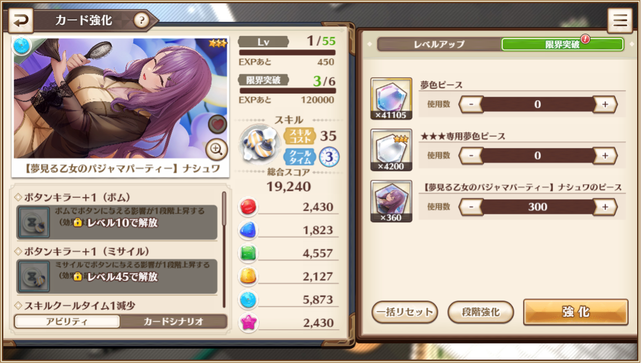Select the ★★★専用夢色ピース item icon

(x=391, y=150)
